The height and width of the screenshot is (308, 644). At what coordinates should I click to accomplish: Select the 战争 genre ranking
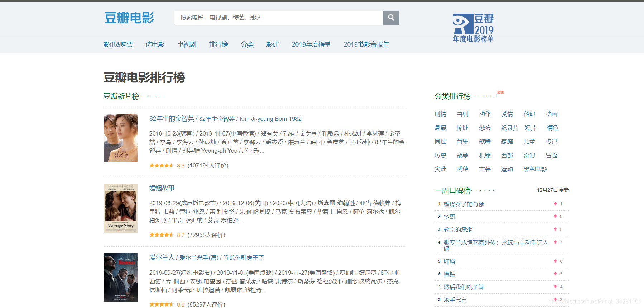(x=463, y=156)
